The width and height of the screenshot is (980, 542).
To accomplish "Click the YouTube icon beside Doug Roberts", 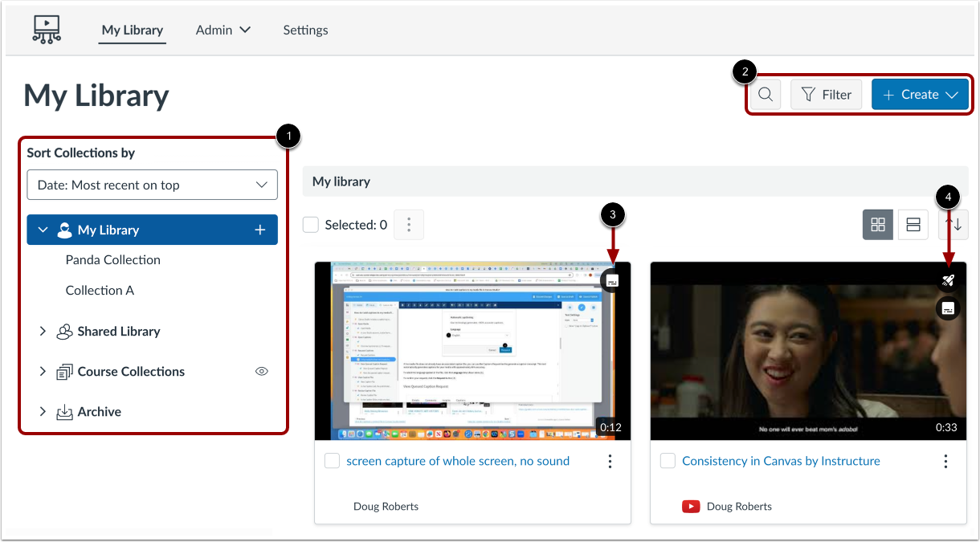I will 690,507.
